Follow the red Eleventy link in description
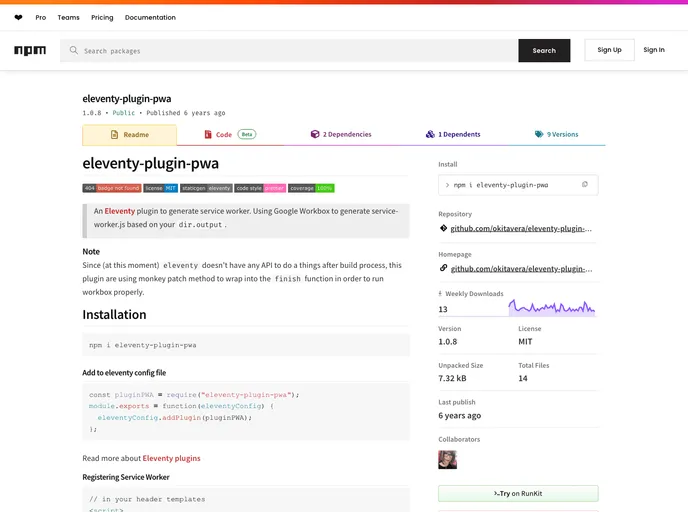 pyautogui.click(x=120, y=211)
